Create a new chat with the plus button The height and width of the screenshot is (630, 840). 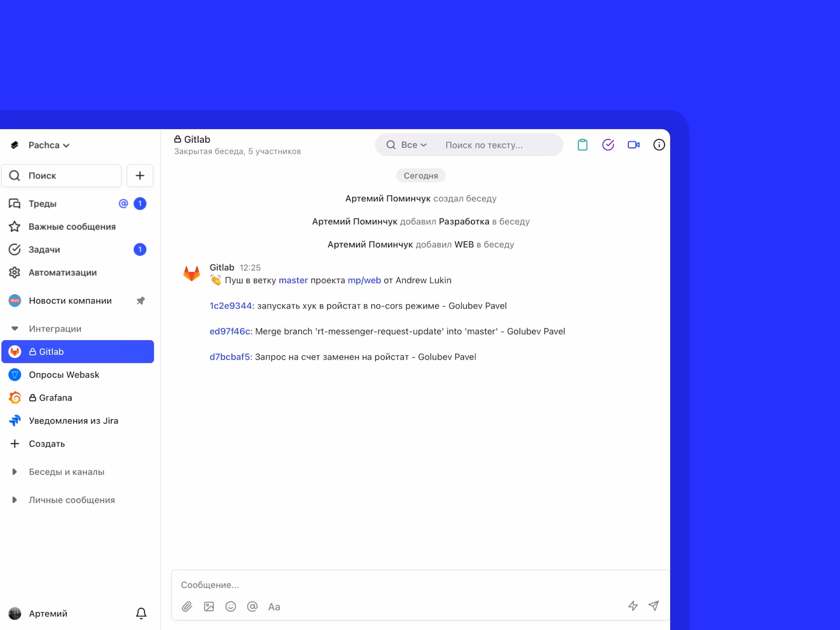[140, 175]
